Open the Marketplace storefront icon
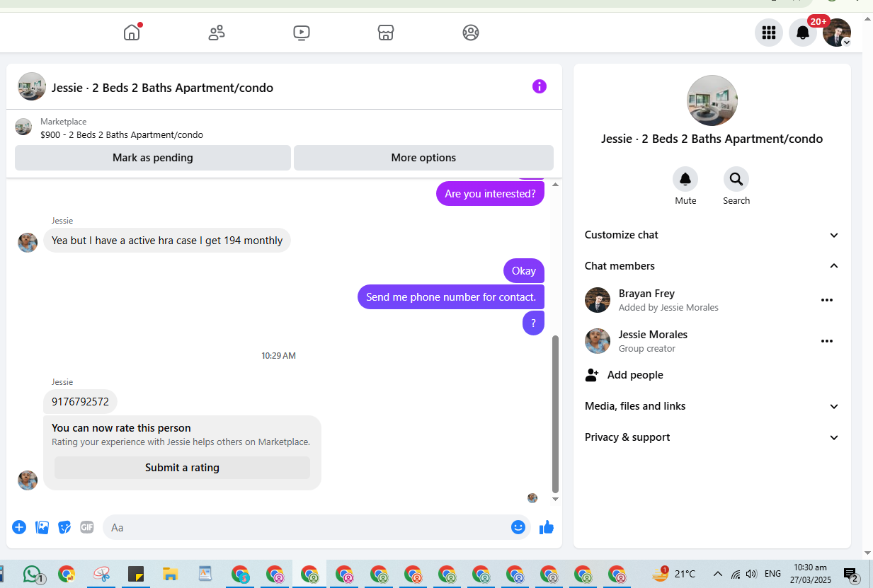This screenshot has height=588, width=873. point(386,33)
